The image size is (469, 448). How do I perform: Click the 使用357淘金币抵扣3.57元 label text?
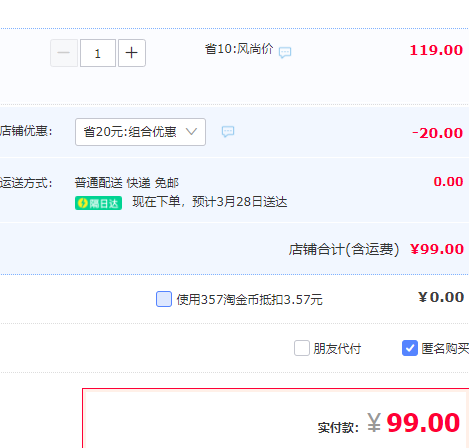[x=250, y=299]
